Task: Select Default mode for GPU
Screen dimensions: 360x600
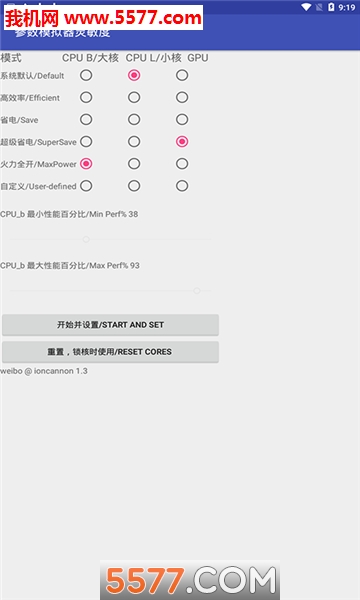Action: pos(182,75)
